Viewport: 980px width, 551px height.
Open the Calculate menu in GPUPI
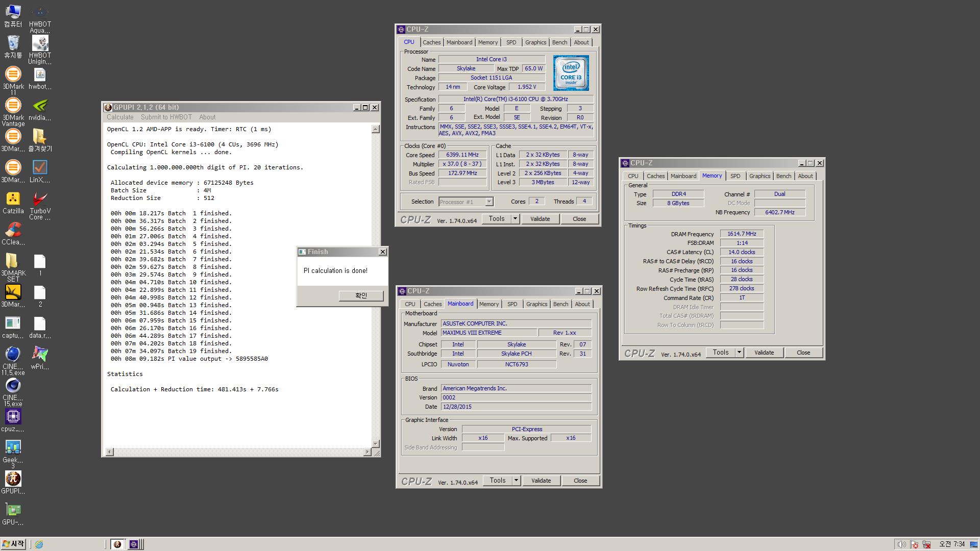click(x=120, y=117)
